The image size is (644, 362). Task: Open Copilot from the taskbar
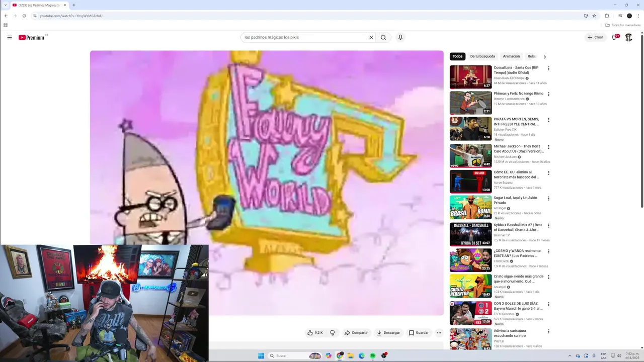click(x=329, y=355)
